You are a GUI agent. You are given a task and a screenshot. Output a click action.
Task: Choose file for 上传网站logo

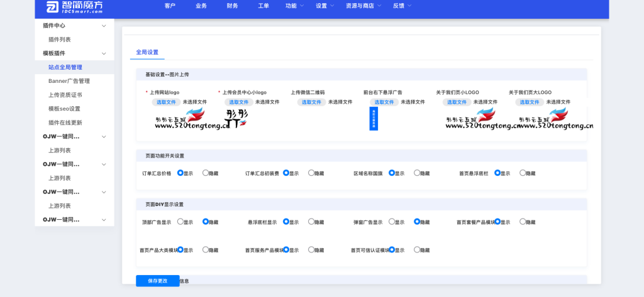click(x=166, y=102)
